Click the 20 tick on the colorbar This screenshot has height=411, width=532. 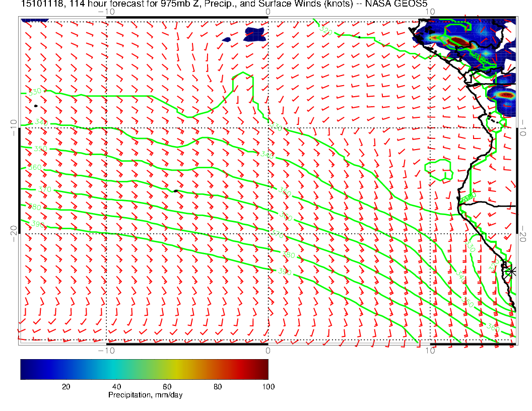pos(65,386)
